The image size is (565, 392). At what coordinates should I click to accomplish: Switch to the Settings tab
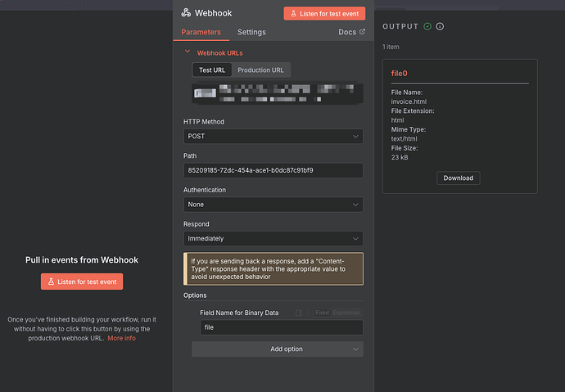pos(251,33)
